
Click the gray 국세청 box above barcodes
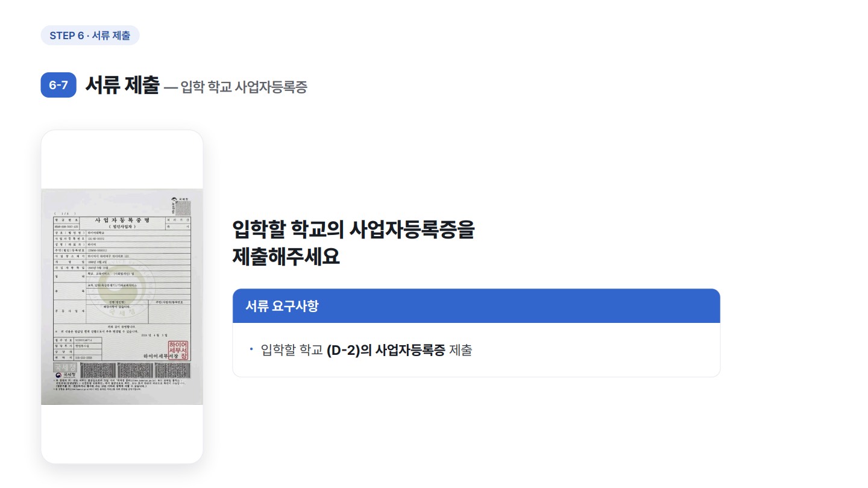[65, 367]
